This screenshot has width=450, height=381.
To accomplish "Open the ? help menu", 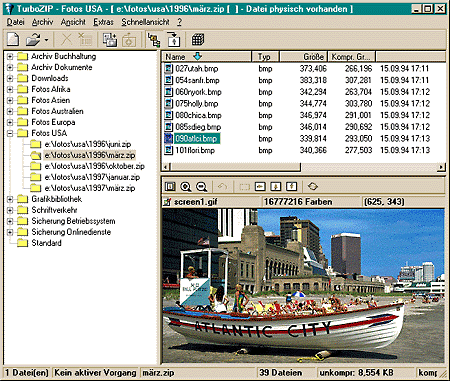I will click(x=179, y=22).
